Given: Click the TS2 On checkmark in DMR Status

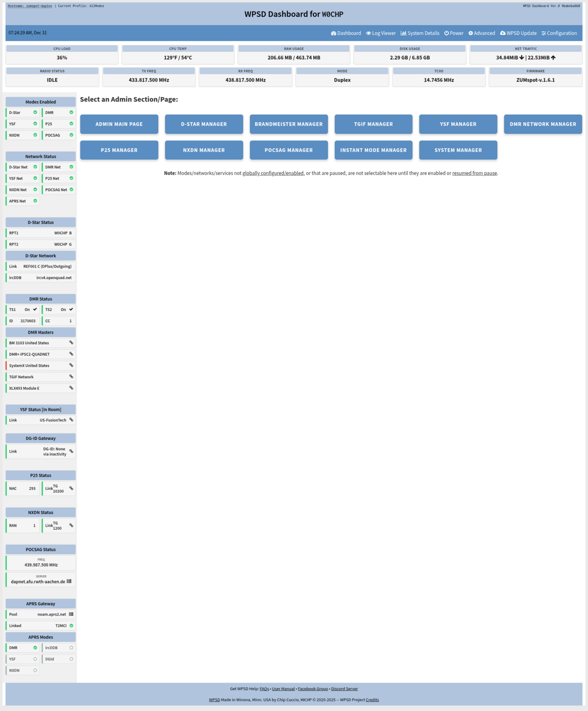Looking at the screenshot, I should pos(71,310).
